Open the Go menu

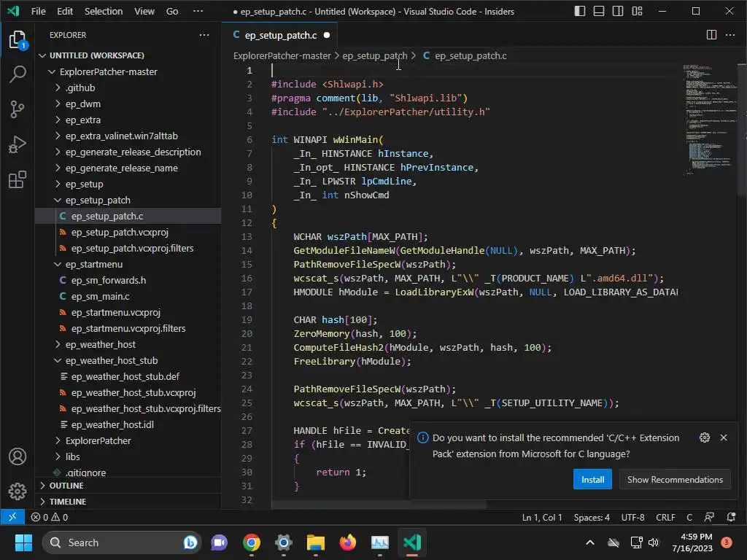pos(172,11)
